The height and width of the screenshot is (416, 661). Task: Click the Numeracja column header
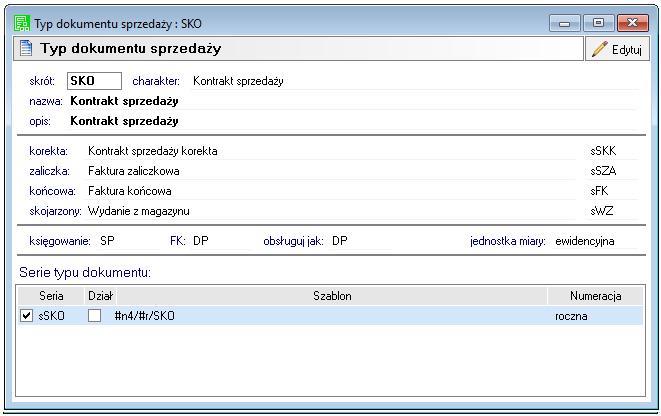[x=595, y=296]
